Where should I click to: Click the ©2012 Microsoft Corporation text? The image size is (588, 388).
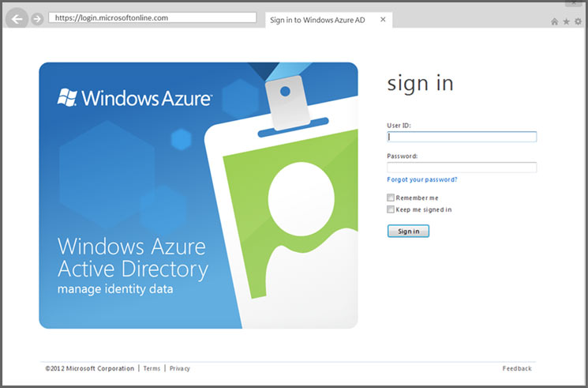[x=89, y=368]
